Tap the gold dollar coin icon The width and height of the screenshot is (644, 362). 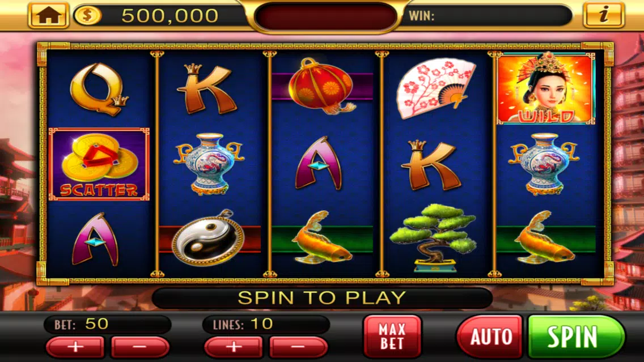coord(87,16)
